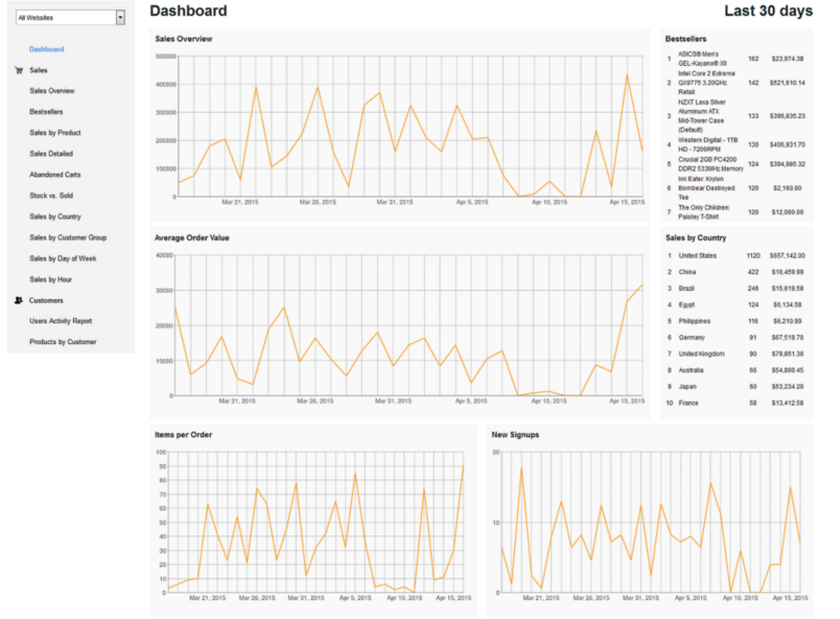The height and width of the screenshot is (619, 840).
Task: Click the Last 30 days heading
Action: pyautogui.click(x=768, y=11)
